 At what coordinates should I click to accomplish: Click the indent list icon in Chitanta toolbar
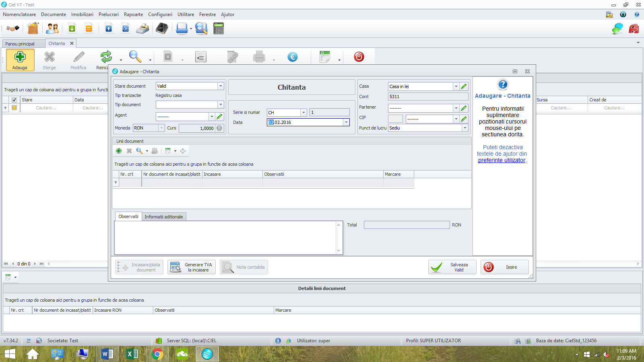201,57
